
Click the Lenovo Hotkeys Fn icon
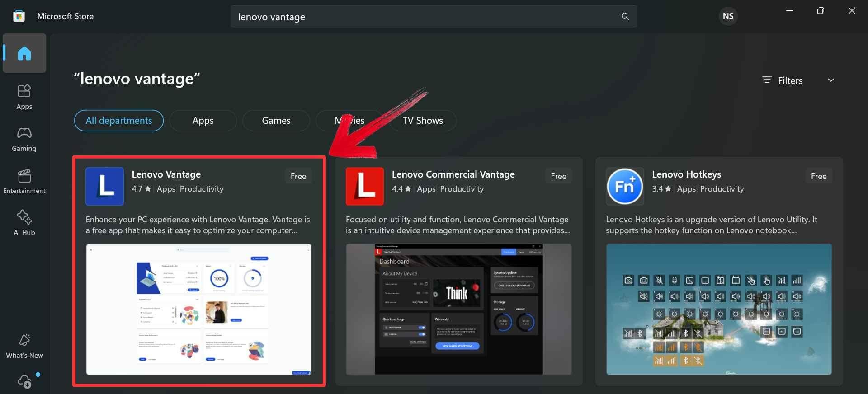pyautogui.click(x=625, y=186)
